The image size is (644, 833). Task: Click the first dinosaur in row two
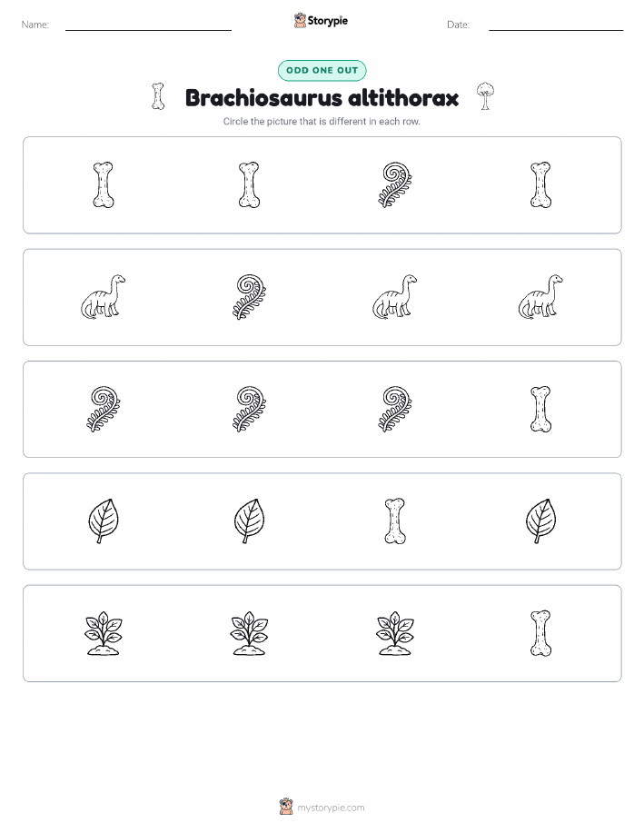pyautogui.click(x=104, y=297)
